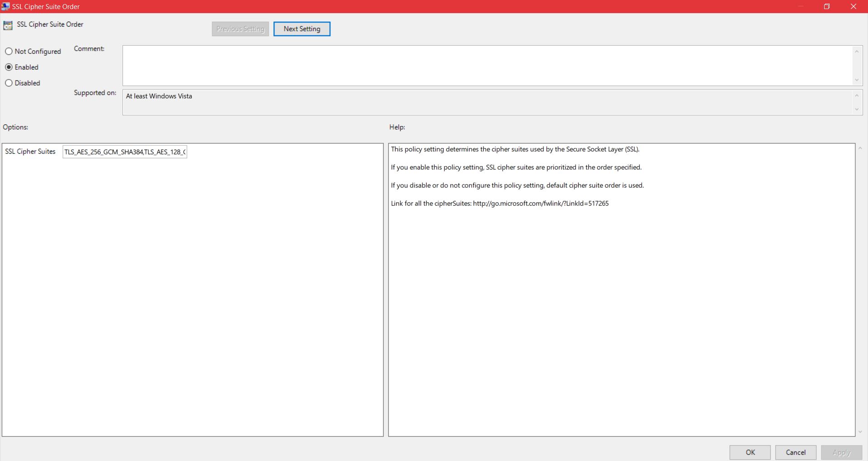Screen dimensions: 868x461
Task: Select the Enabled radio button
Action: 9,67
